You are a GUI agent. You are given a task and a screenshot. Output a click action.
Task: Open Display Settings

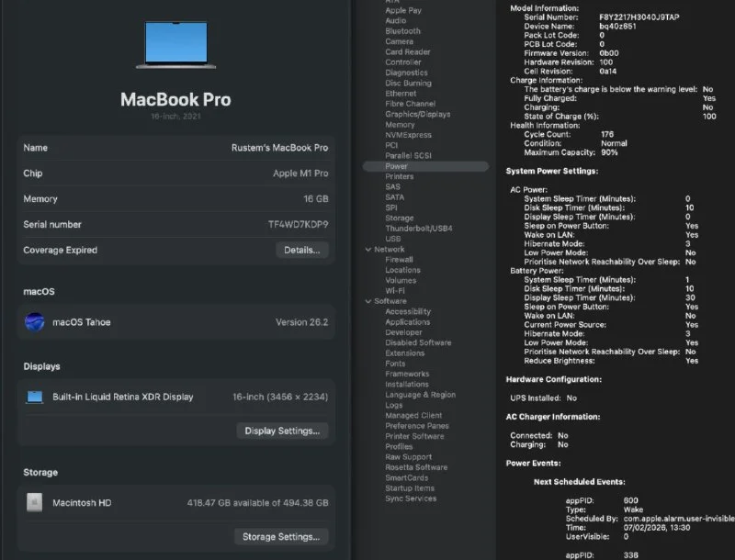(282, 431)
